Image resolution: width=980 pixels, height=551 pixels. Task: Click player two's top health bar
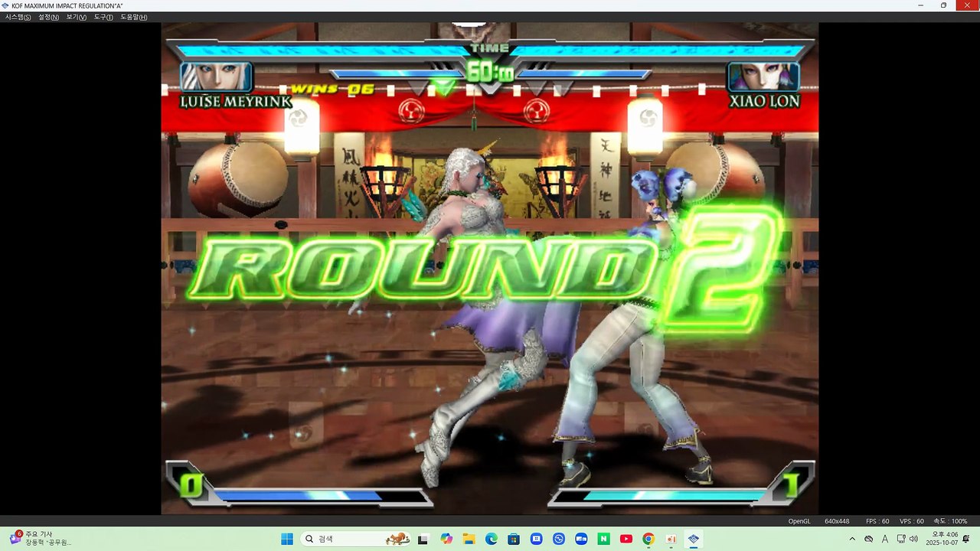(658, 51)
